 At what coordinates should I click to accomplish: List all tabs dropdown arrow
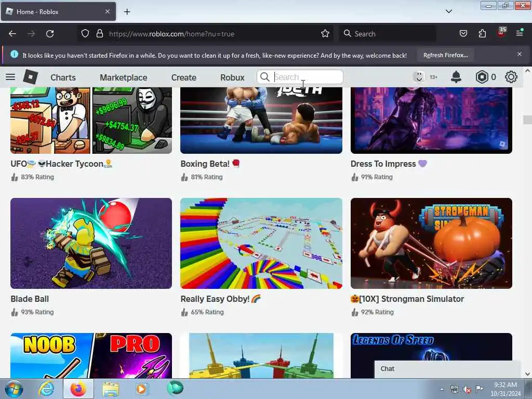[x=449, y=11]
